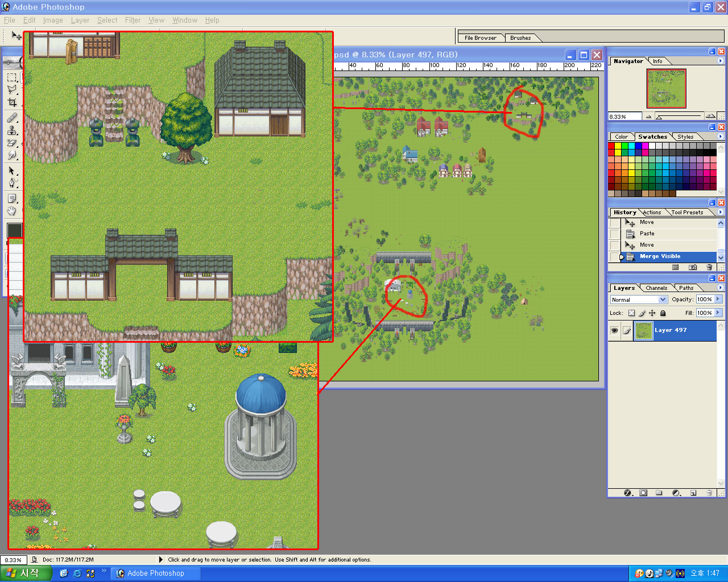This screenshot has width=728, height=582.
Task: Open the Fill slider arrow
Action: coord(718,313)
